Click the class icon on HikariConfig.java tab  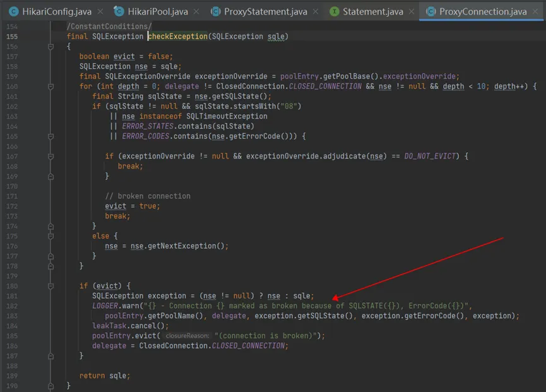pos(13,12)
